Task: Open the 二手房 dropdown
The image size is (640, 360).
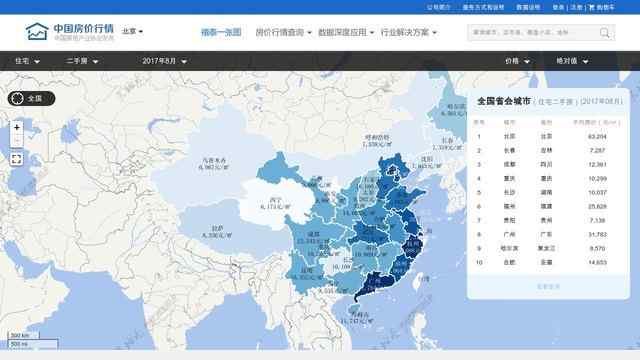Action: coord(82,61)
